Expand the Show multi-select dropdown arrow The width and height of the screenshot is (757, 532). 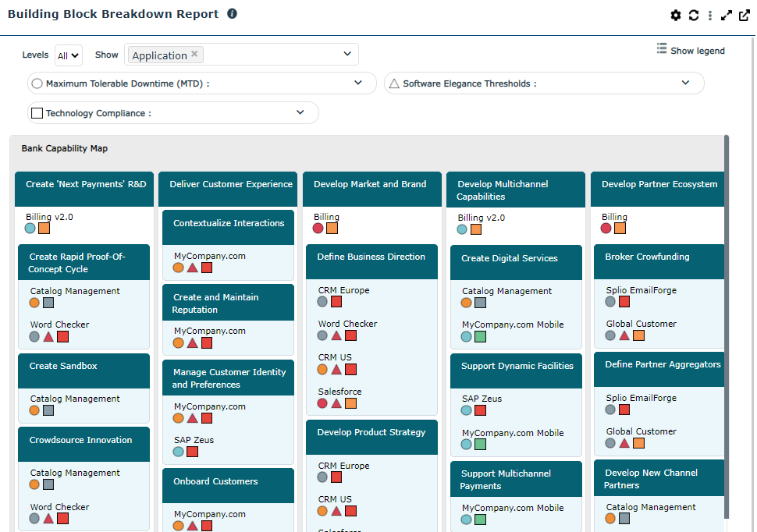pos(347,54)
